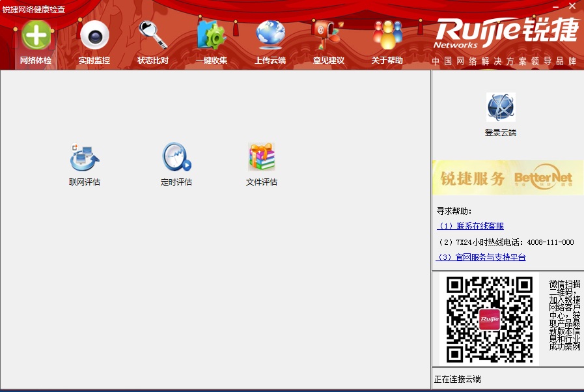Click the 上传云端 upload to cloud icon

pyautogui.click(x=270, y=38)
